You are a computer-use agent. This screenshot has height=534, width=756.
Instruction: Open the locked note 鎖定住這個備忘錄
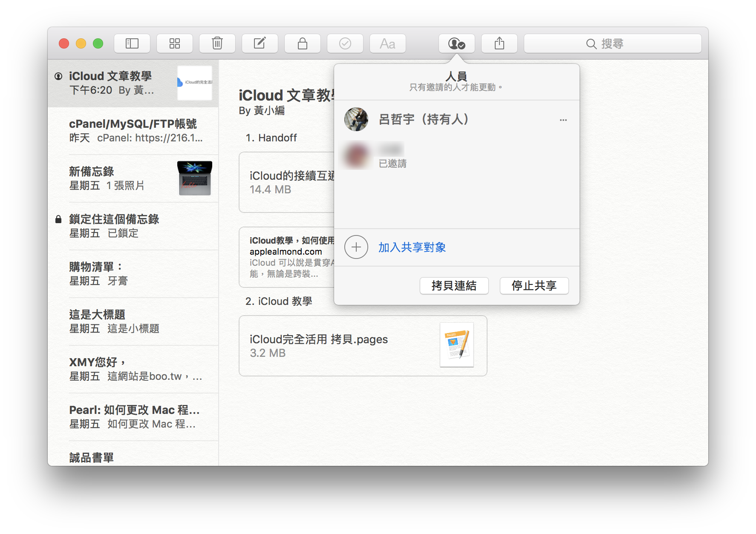[x=133, y=226]
